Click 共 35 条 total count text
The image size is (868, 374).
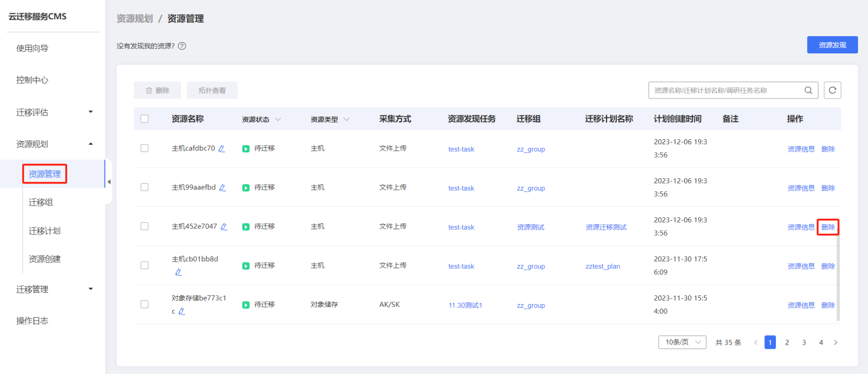(728, 342)
